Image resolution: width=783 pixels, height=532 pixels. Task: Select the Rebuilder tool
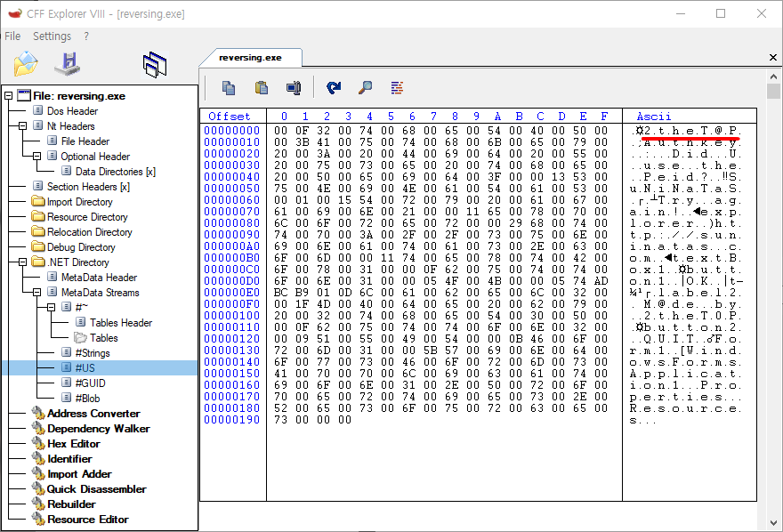pos(71,504)
